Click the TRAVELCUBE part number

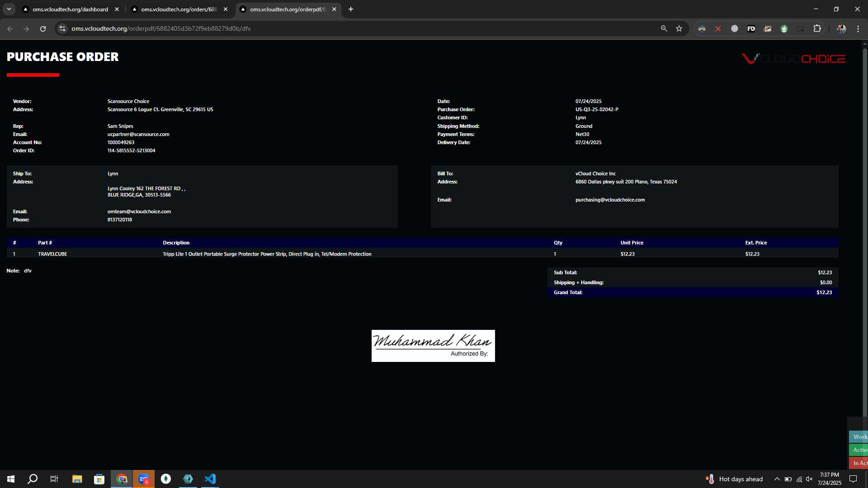tap(52, 254)
